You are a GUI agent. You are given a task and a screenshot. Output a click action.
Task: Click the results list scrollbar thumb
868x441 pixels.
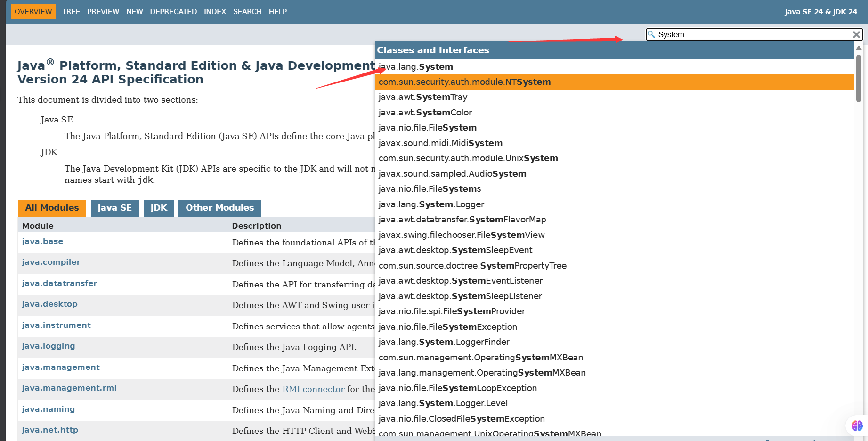tap(859, 78)
